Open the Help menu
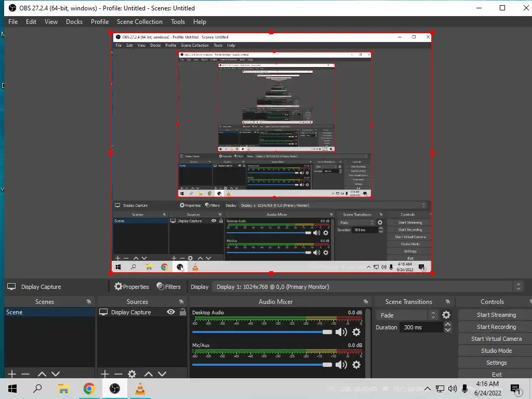Image resolution: width=532 pixels, height=399 pixels. [199, 22]
